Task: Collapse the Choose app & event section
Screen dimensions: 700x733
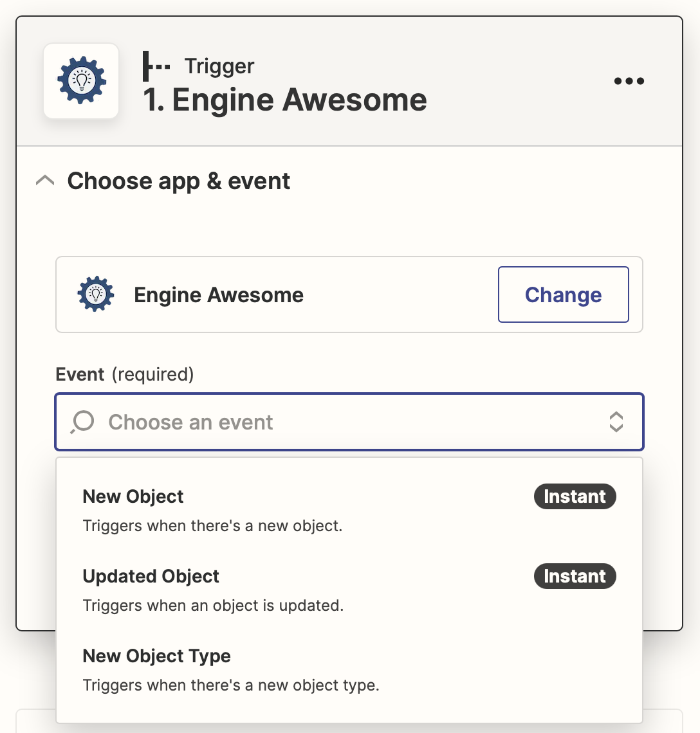Action: click(44, 181)
